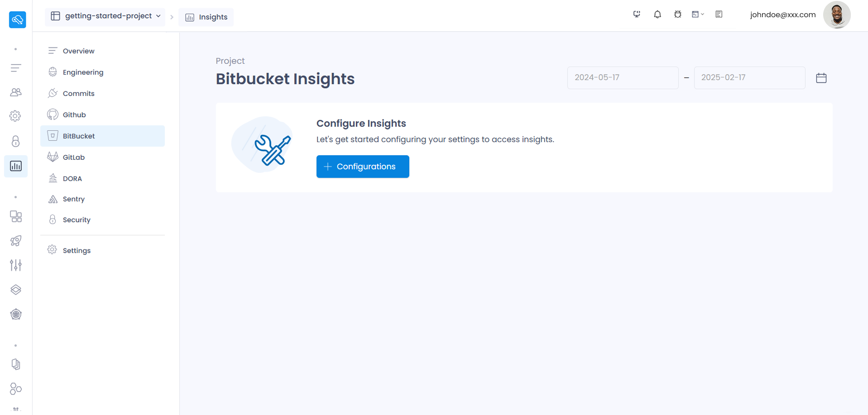Screen dimensions: 868x415
Task: Click the rocket icon in left rail
Action: (16, 241)
